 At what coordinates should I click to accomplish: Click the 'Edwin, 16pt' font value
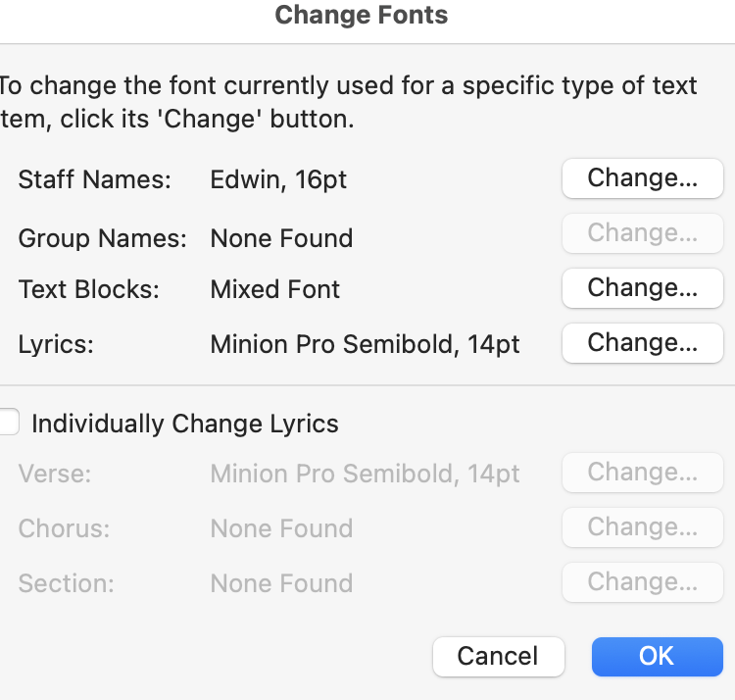click(x=278, y=179)
